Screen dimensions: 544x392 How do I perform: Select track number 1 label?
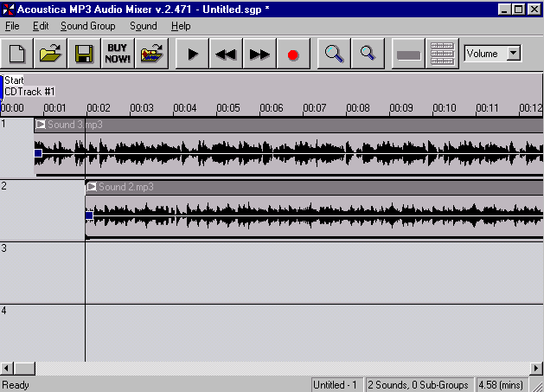tap(3, 124)
